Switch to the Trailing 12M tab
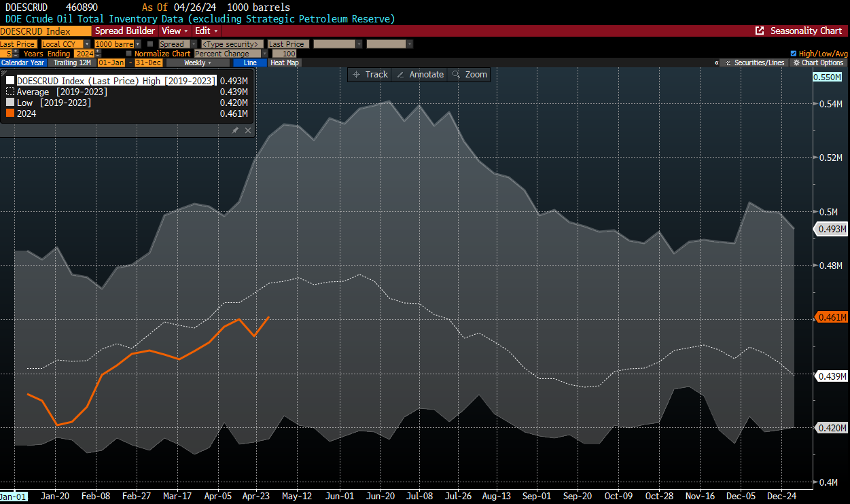Viewport: 850px width, 504px height. tap(72, 63)
